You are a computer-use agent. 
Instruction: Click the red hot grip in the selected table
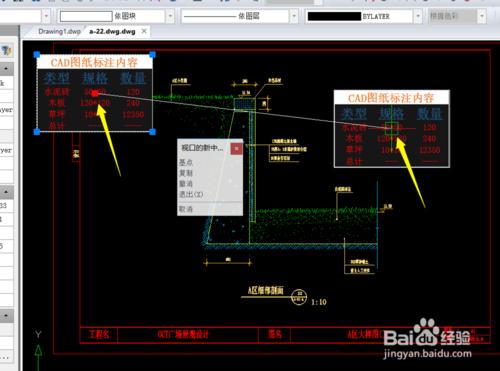(x=95, y=93)
